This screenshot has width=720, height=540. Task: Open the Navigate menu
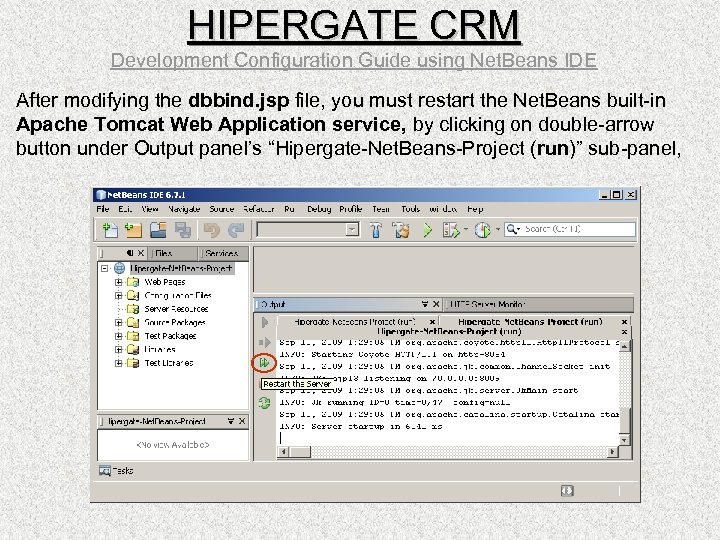pos(184,209)
